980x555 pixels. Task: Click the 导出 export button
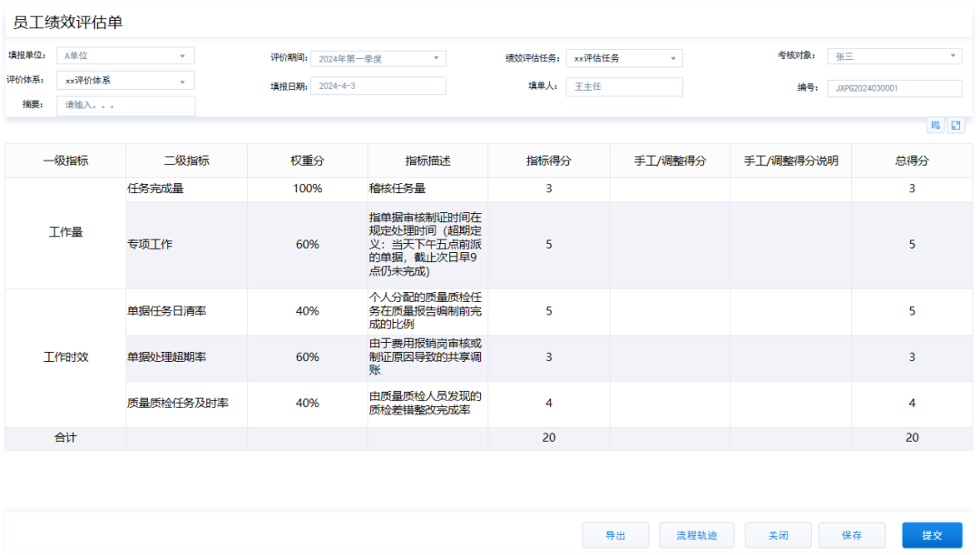(x=616, y=534)
